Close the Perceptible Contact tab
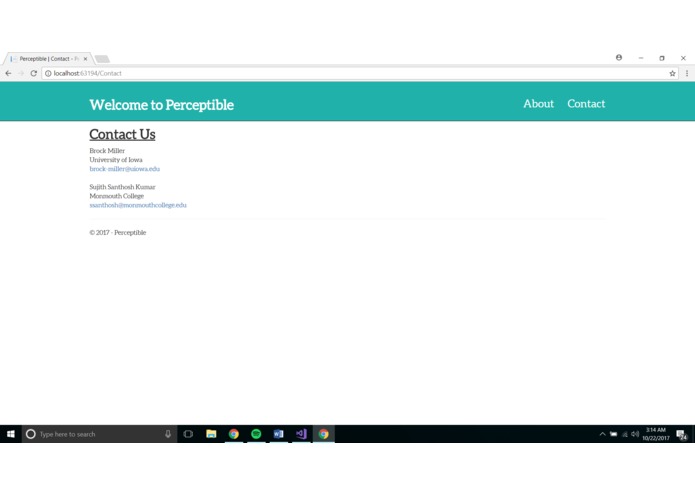 [85, 59]
